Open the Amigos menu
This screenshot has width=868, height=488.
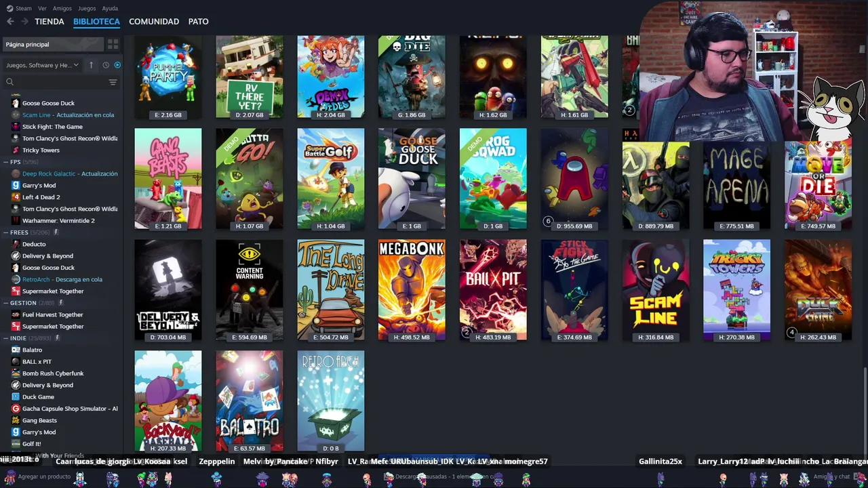point(62,8)
